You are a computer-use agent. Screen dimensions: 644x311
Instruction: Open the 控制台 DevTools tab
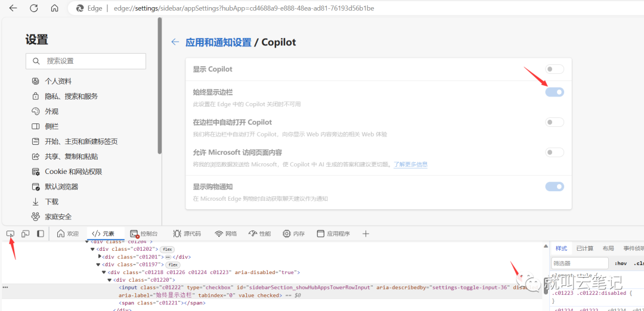(144, 234)
